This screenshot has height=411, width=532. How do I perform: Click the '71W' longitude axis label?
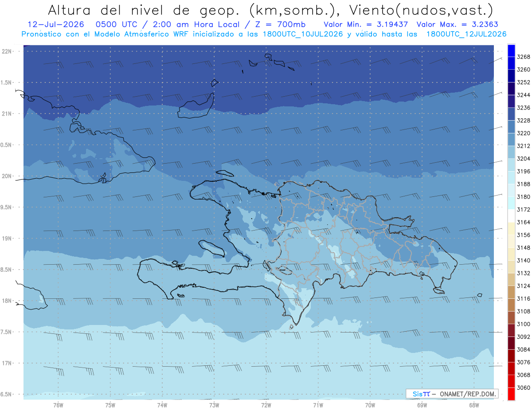318,405
